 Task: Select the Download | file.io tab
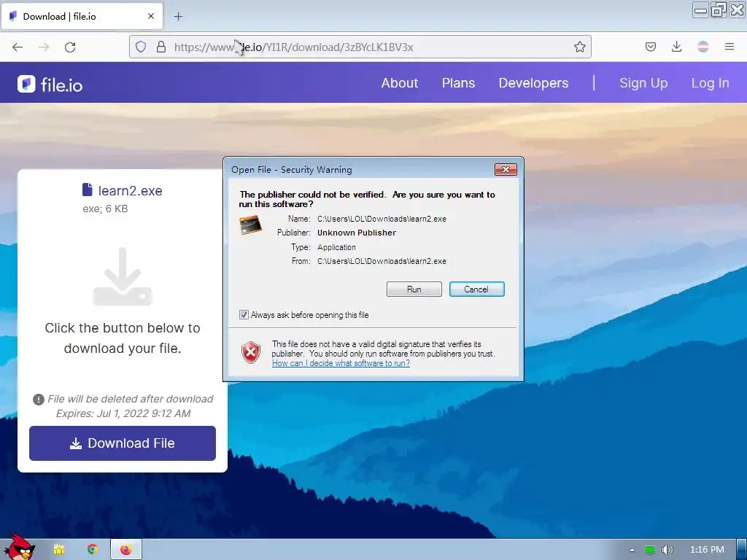point(82,16)
